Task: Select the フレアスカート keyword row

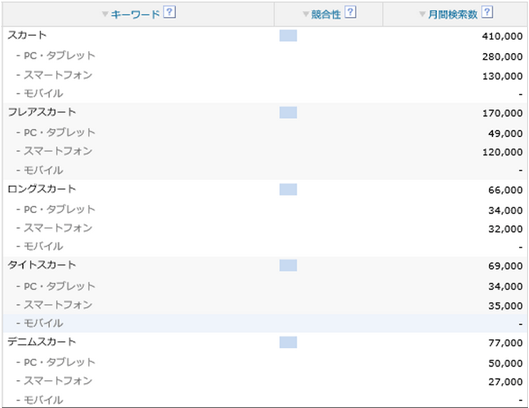Action: click(264, 113)
